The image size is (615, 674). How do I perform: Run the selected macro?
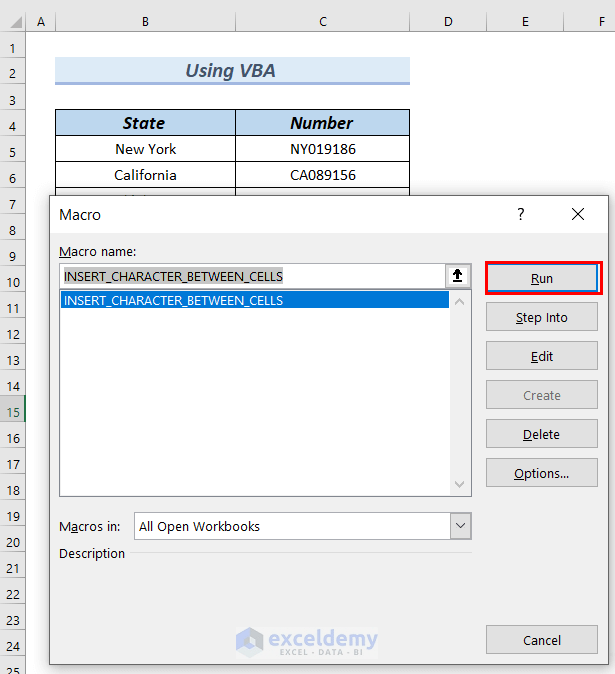(x=542, y=279)
